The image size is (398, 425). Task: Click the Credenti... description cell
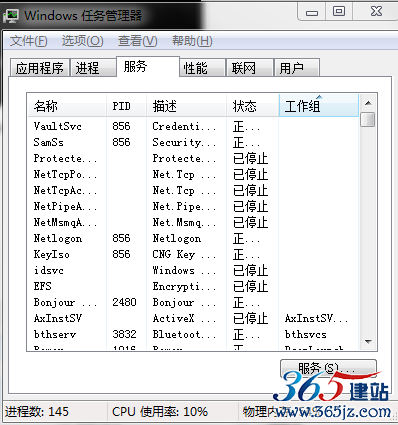[184, 126]
